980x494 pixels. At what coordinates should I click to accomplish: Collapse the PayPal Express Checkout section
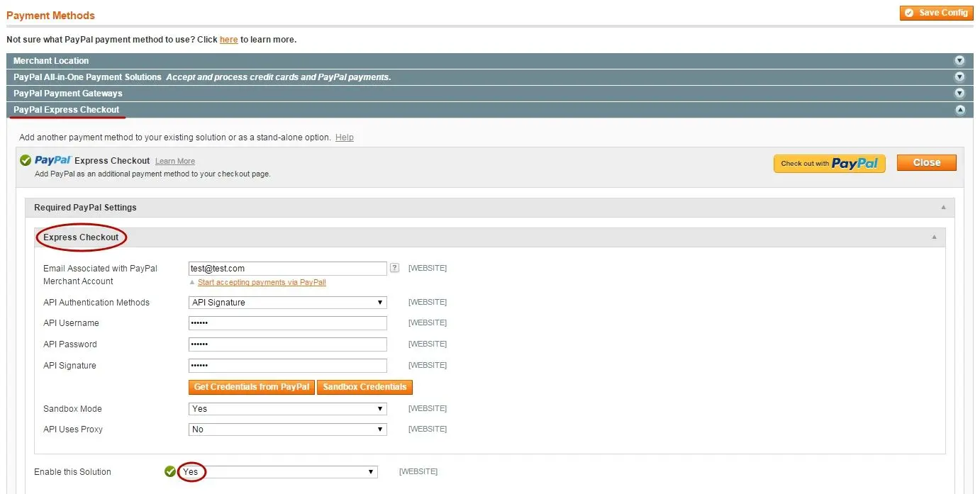click(x=489, y=110)
